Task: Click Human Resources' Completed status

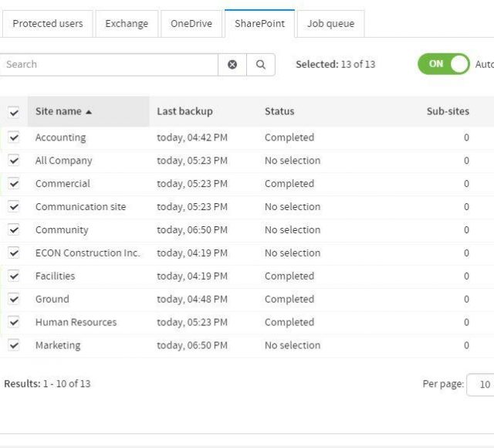Action: click(x=289, y=323)
